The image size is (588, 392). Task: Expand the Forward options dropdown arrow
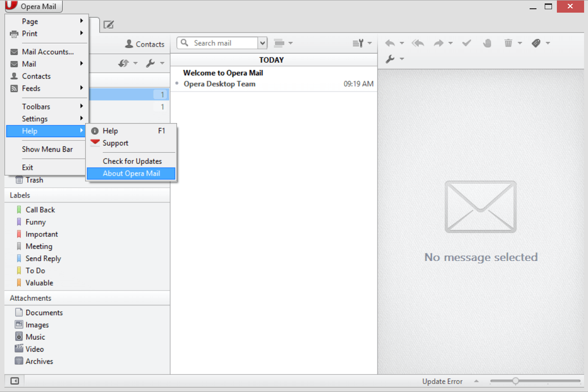450,43
